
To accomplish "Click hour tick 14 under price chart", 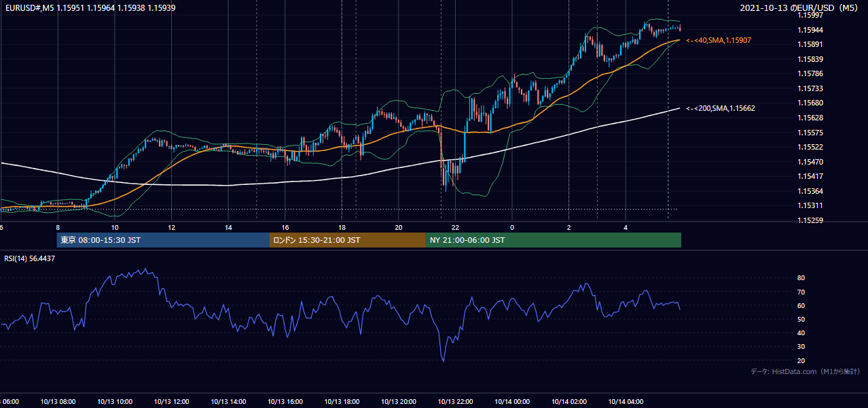I will coord(228,227).
